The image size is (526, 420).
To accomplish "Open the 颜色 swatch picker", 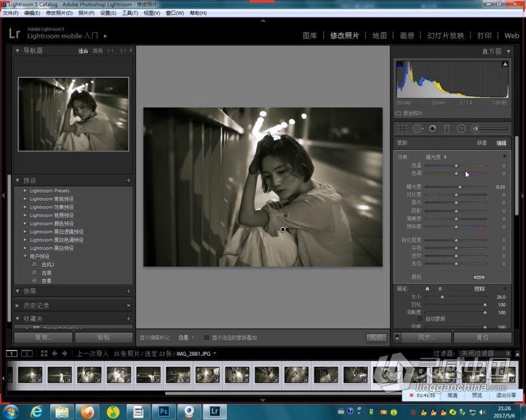I will coord(479,277).
